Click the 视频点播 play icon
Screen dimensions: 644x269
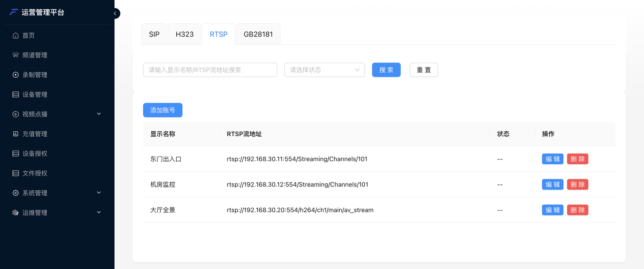pyautogui.click(x=16, y=114)
